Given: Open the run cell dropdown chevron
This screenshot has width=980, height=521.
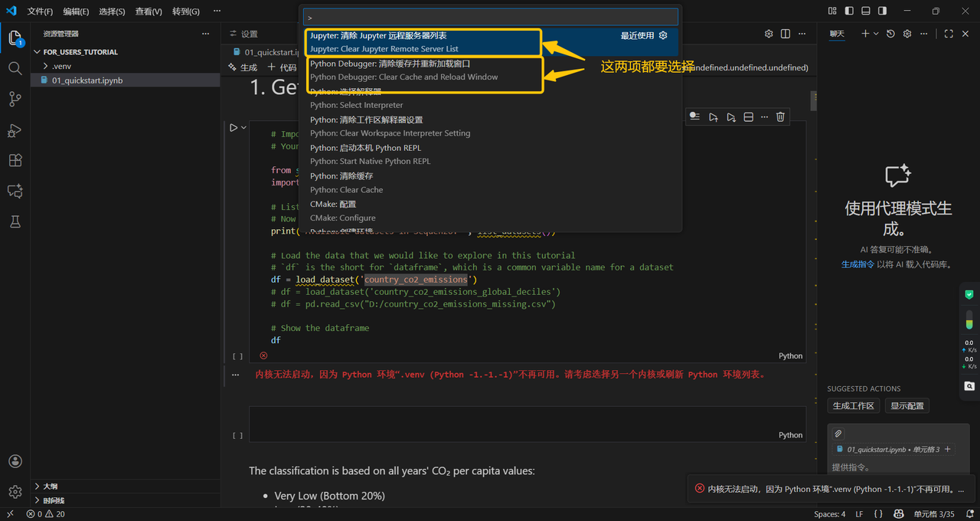Looking at the screenshot, I should click(244, 128).
